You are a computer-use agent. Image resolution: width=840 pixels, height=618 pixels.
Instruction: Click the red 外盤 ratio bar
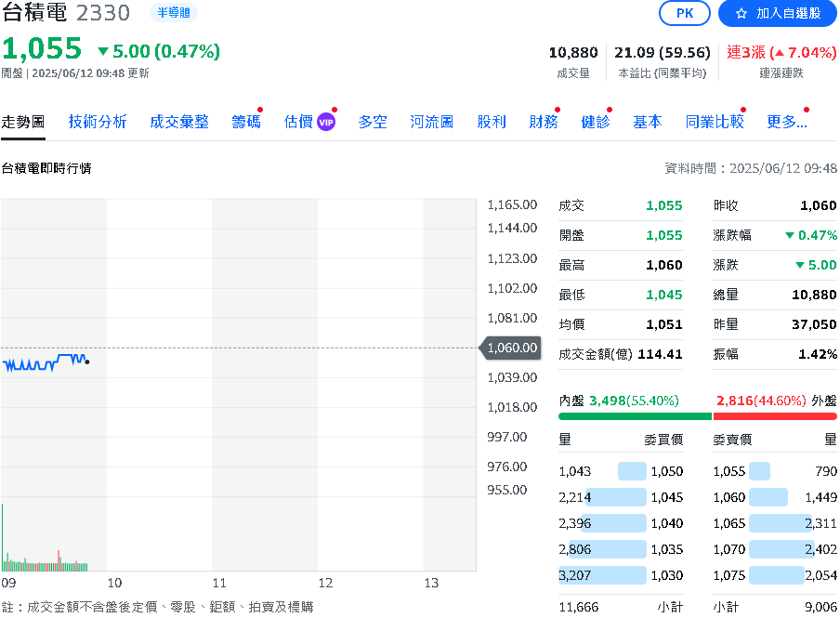coord(774,415)
